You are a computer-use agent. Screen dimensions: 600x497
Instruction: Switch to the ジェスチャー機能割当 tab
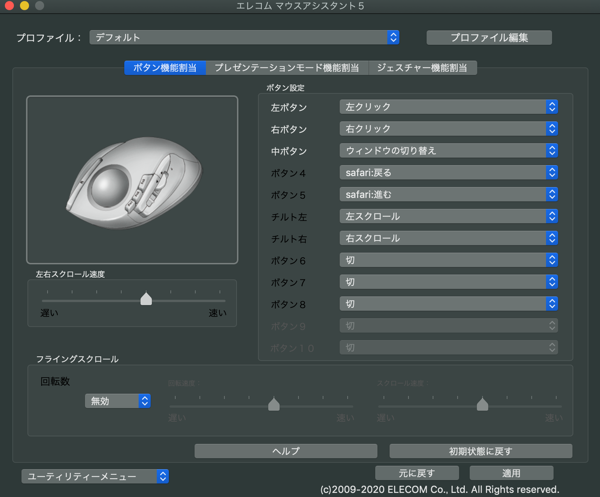[x=422, y=68]
